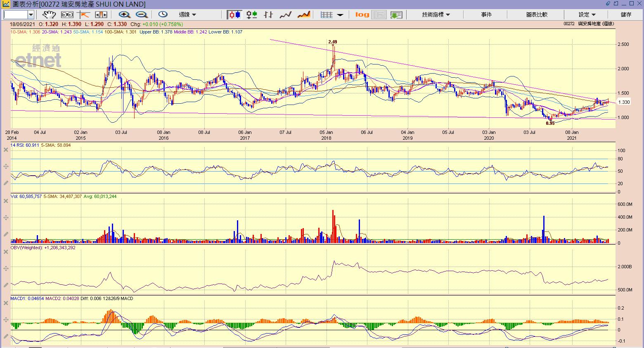Click the zoom out magnifier icon
Image resolution: width=644 pixels, height=348 pixels.
(141, 14)
